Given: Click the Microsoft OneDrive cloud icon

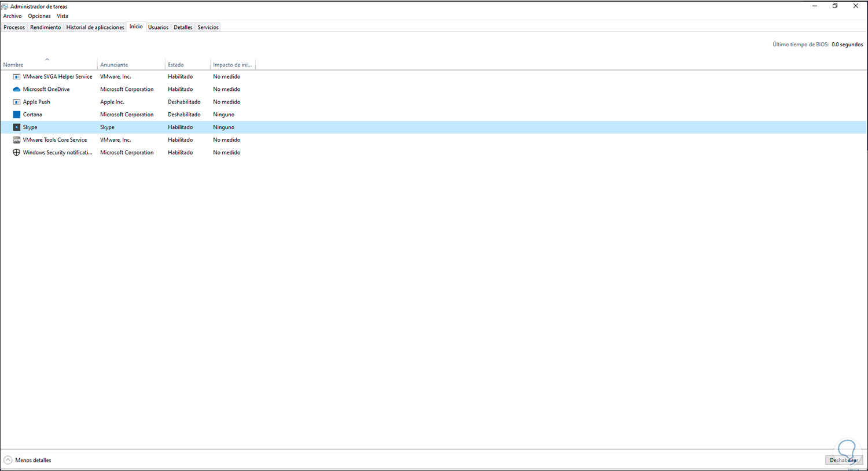Looking at the screenshot, I should (17, 89).
